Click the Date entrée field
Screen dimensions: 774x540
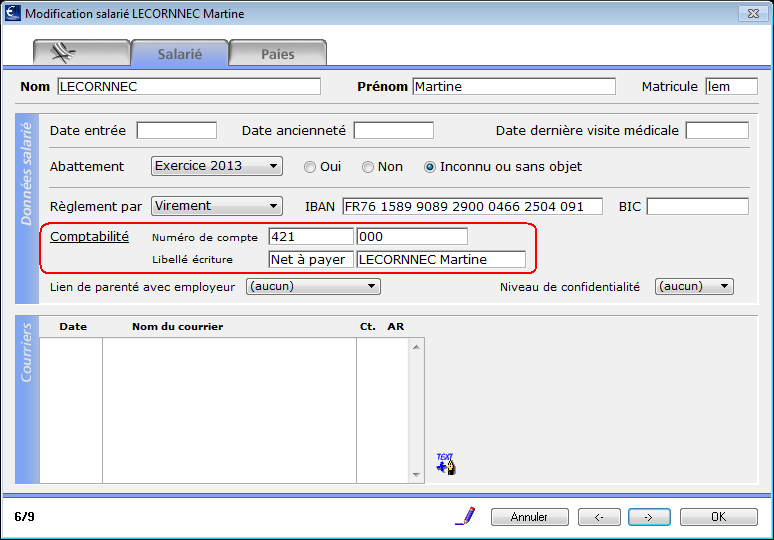(177, 130)
